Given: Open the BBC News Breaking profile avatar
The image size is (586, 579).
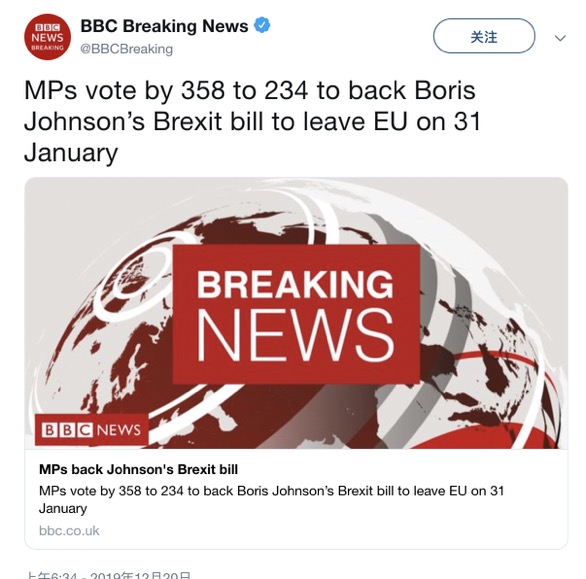Looking at the screenshot, I should click(47, 37).
